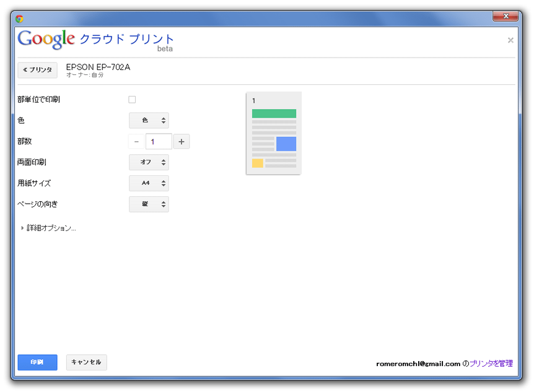Decrease copies with the minus button
The image size is (534, 392).
(x=136, y=141)
